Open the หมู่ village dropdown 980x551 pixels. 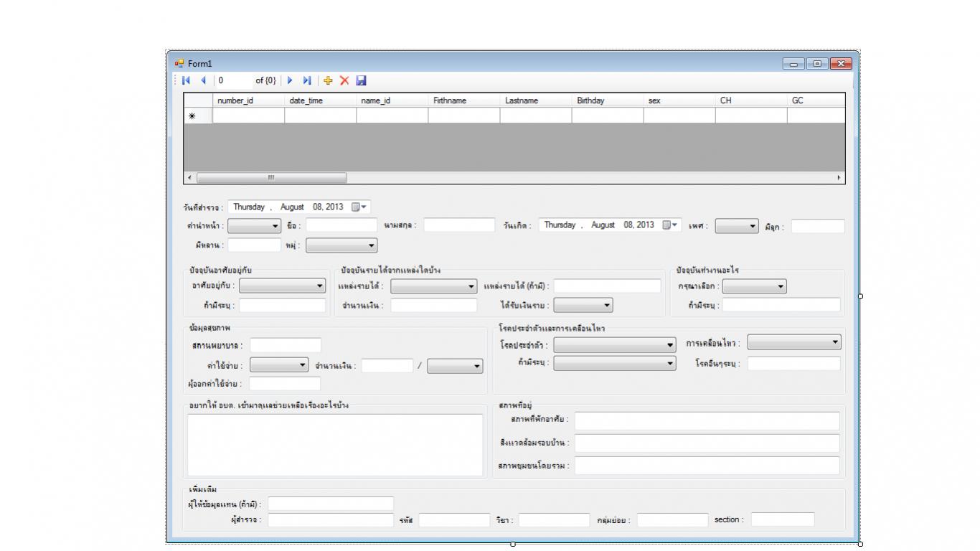point(341,245)
